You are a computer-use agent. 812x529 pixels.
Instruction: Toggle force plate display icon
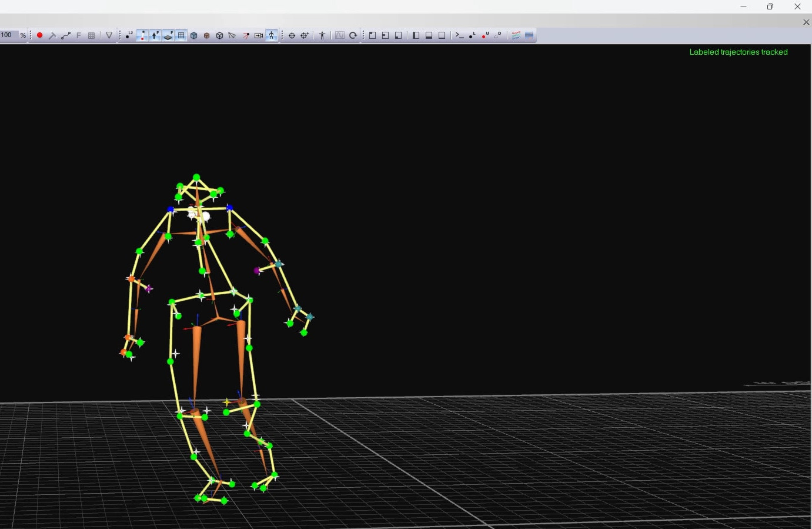168,35
